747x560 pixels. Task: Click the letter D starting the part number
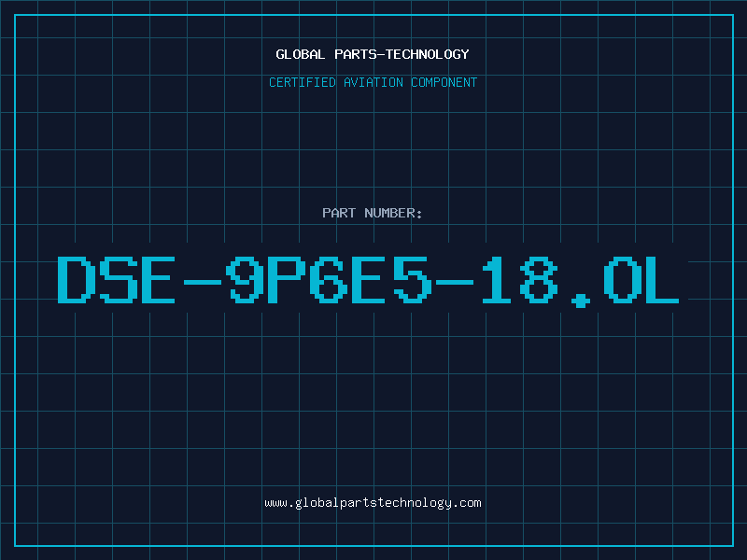click(x=75, y=279)
